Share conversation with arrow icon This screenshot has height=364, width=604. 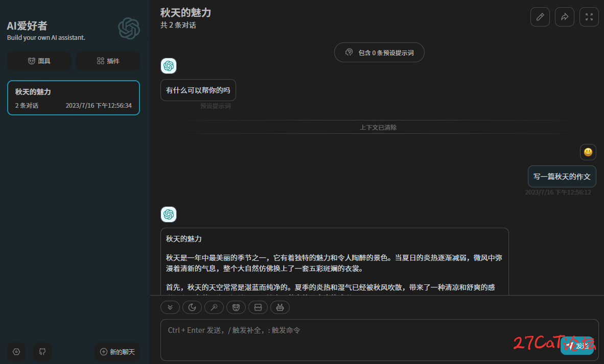pos(565,17)
